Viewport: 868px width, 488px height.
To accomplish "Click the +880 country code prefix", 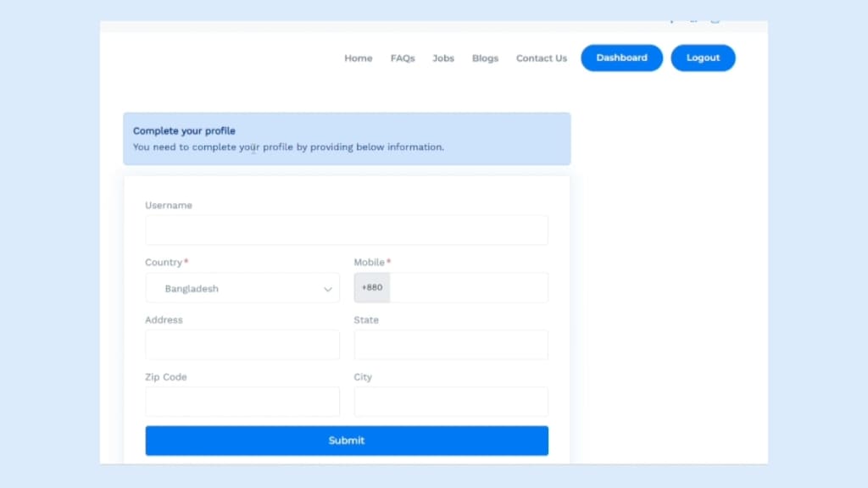I will coord(372,288).
